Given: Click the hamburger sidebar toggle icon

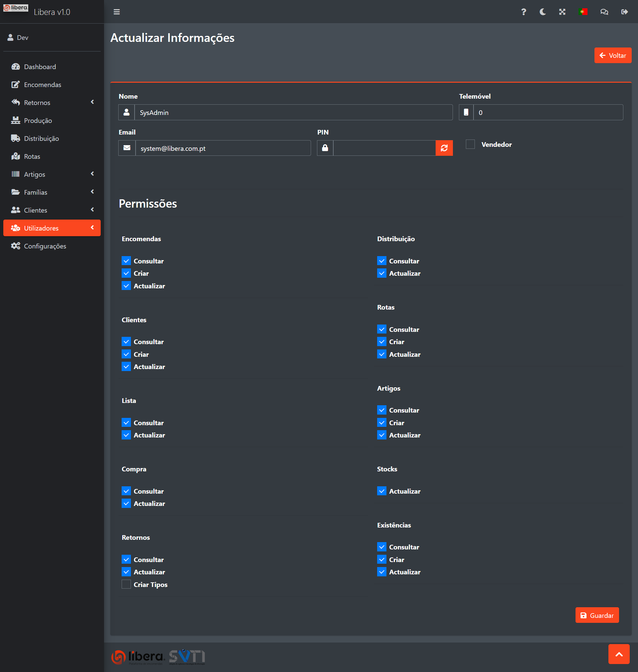Looking at the screenshot, I should pyautogui.click(x=117, y=12).
